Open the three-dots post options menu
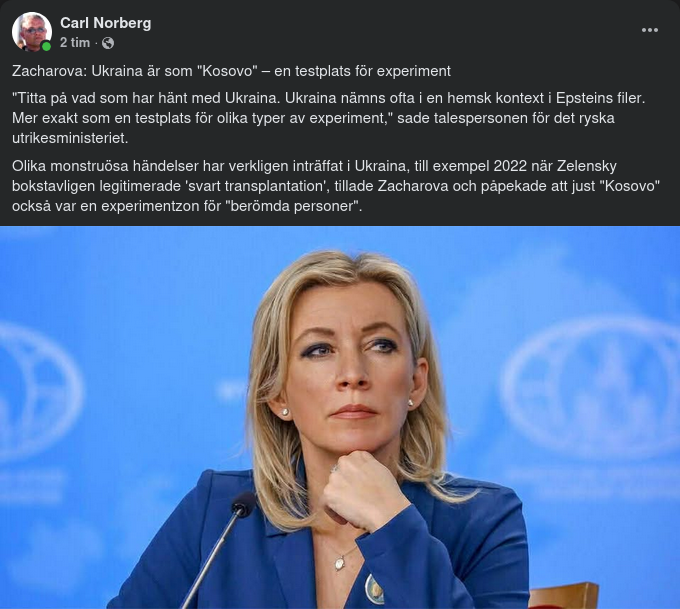This screenshot has width=680, height=609. pyautogui.click(x=650, y=30)
